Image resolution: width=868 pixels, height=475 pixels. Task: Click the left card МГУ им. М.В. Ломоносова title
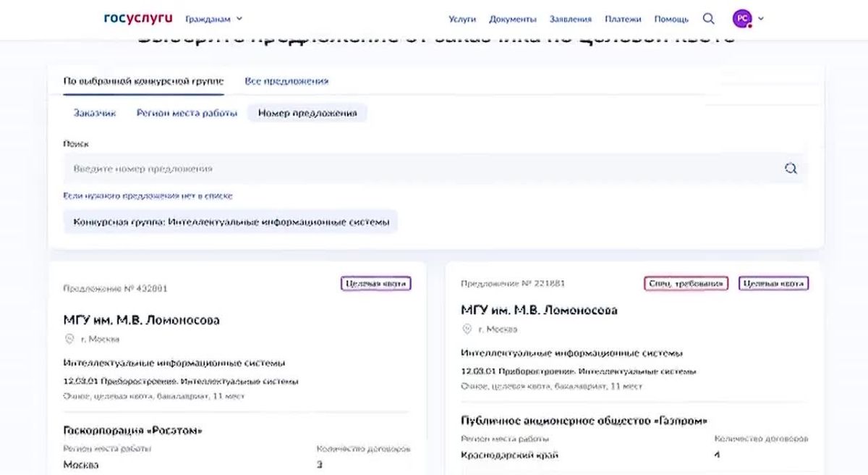pos(142,320)
